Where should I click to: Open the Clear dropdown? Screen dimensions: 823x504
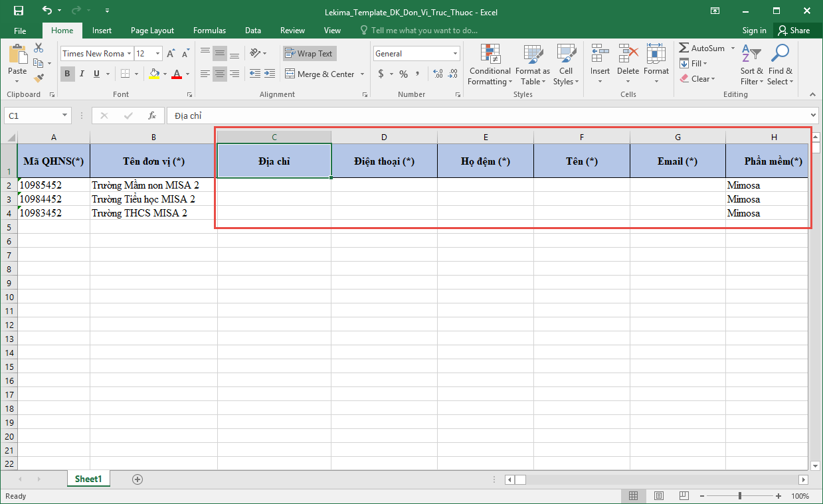coord(697,79)
